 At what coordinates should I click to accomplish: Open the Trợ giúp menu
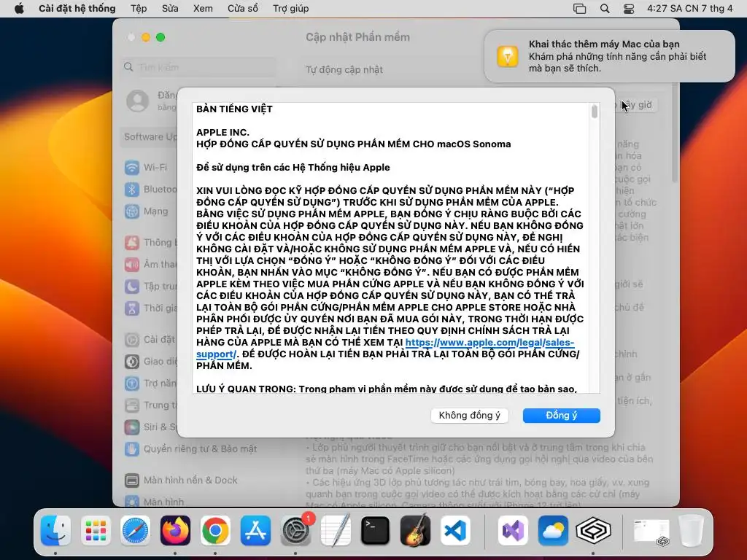click(x=290, y=9)
